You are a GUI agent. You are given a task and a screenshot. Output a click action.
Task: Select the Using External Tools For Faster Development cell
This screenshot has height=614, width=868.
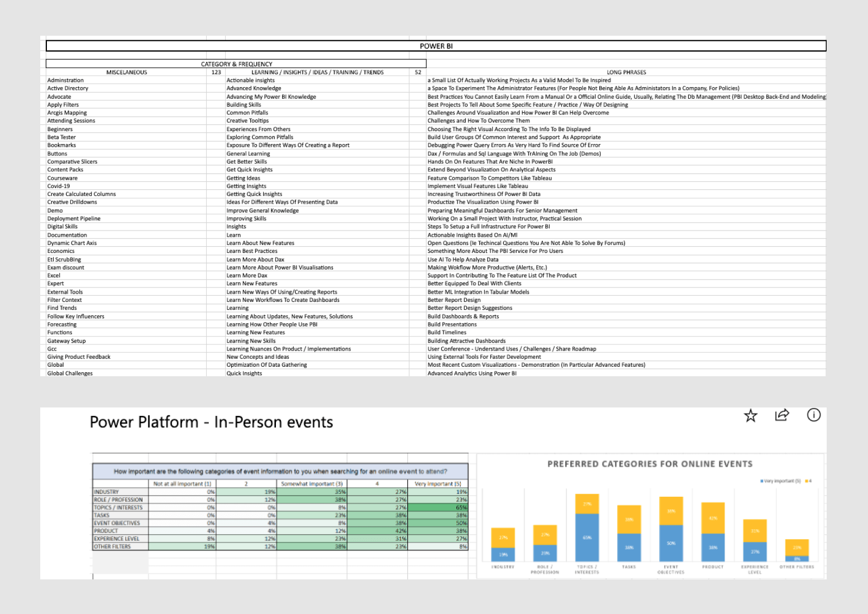[x=626, y=357]
